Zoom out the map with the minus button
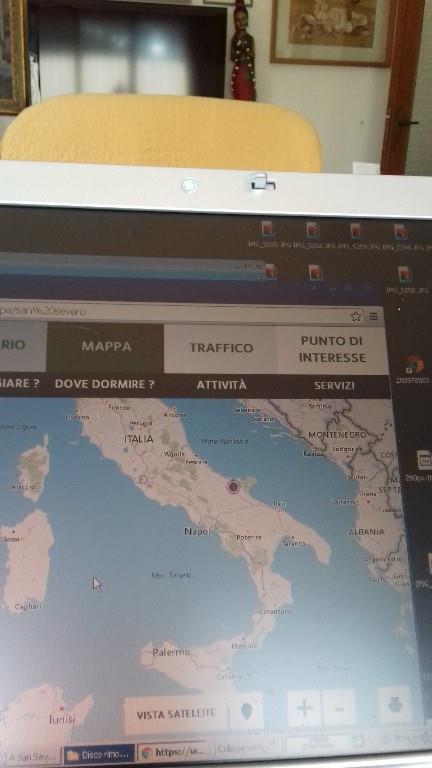The image size is (432, 768). [x=339, y=708]
